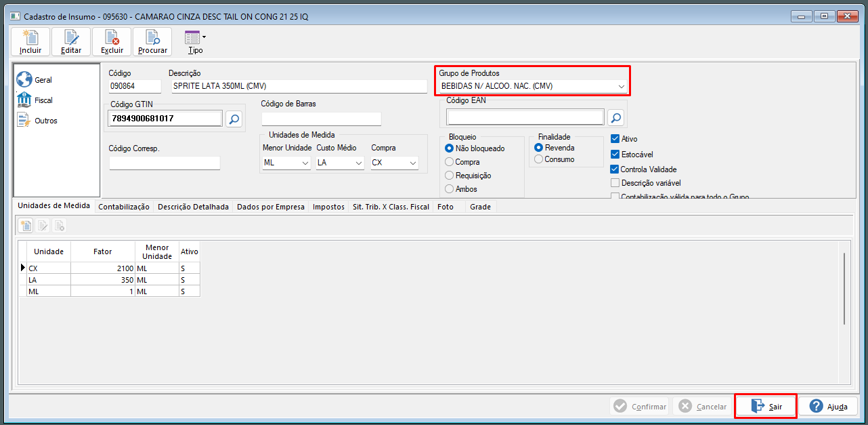This screenshot has height=425, width=868.
Task: Open the Menor Unidade dropdown
Action: tap(304, 163)
